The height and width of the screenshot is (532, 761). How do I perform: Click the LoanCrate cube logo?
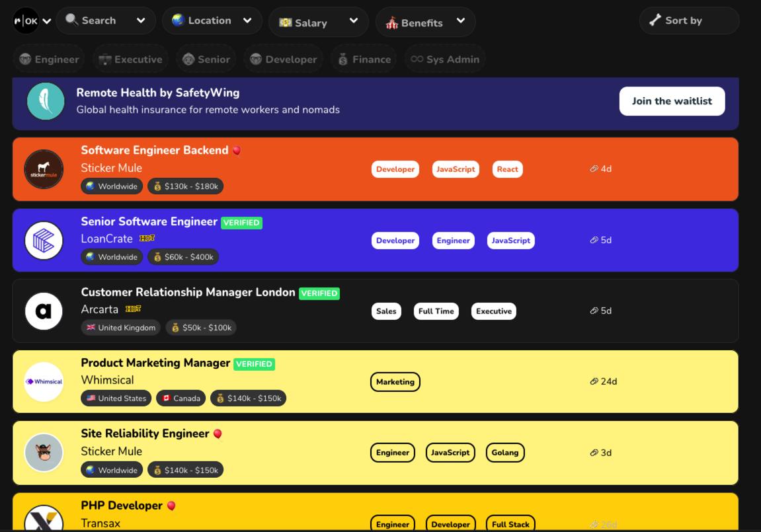(x=44, y=241)
